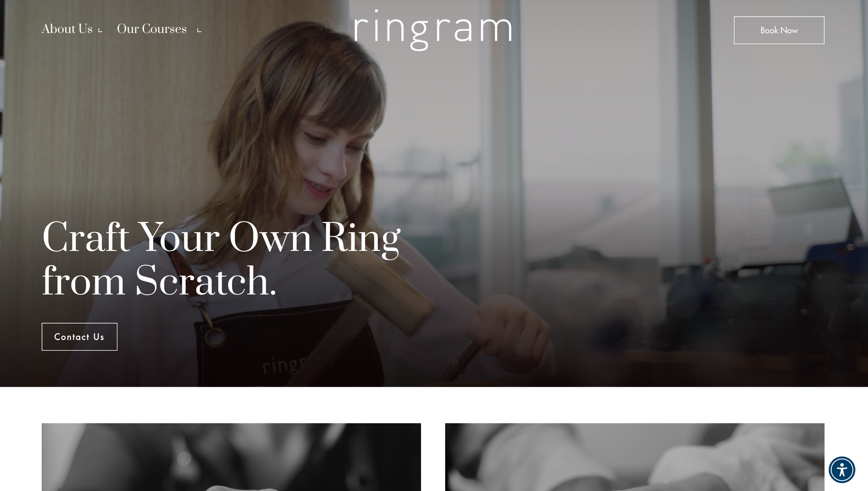
Task: Click the Book Now button
Action: [x=779, y=30]
